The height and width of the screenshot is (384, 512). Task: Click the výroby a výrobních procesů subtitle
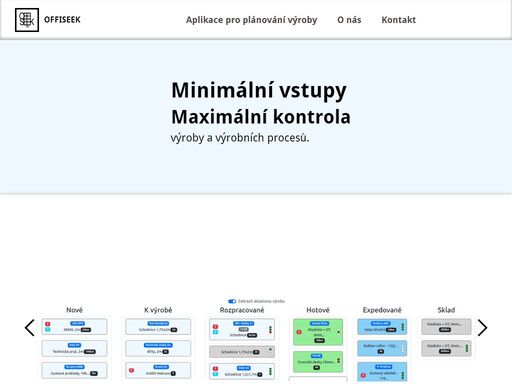click(x=240, y=138)
